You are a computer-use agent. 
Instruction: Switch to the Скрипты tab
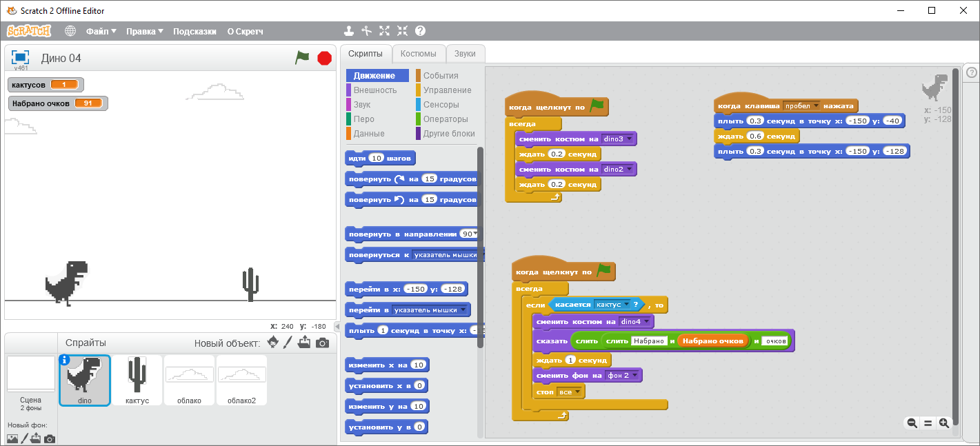365,54
